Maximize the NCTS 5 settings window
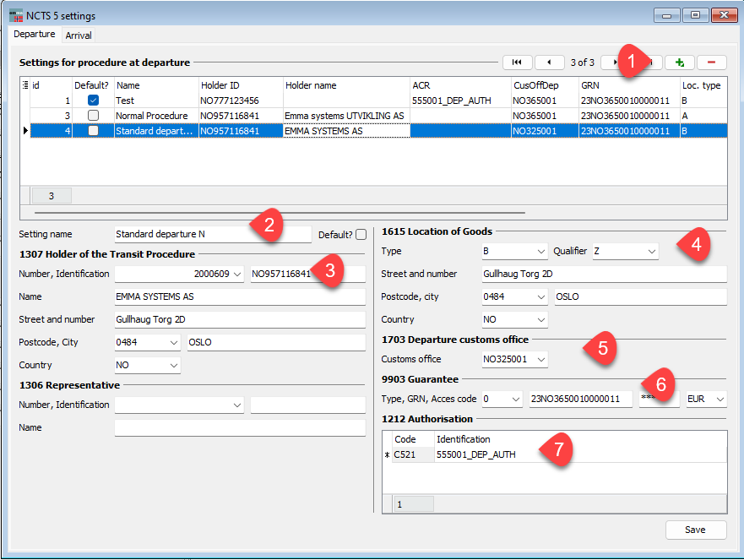 tap(694, 15)
